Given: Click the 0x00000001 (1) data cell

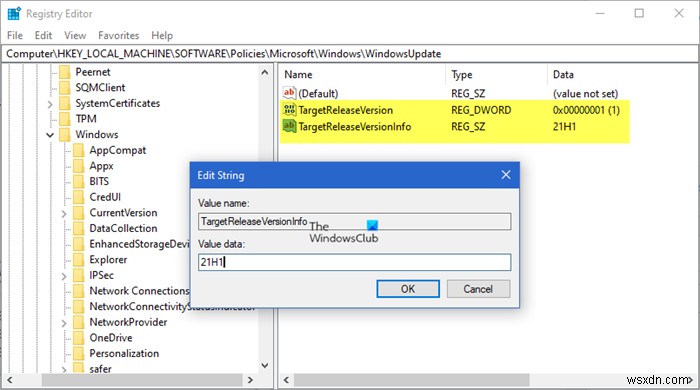Looking at the screenshot, I should (x=586, y=110).
